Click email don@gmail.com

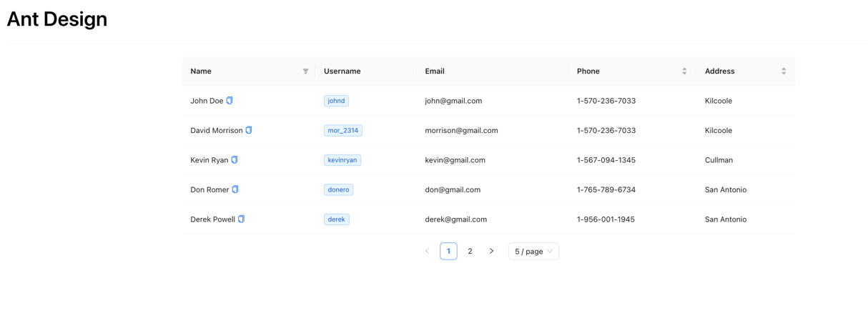point(453,189)
